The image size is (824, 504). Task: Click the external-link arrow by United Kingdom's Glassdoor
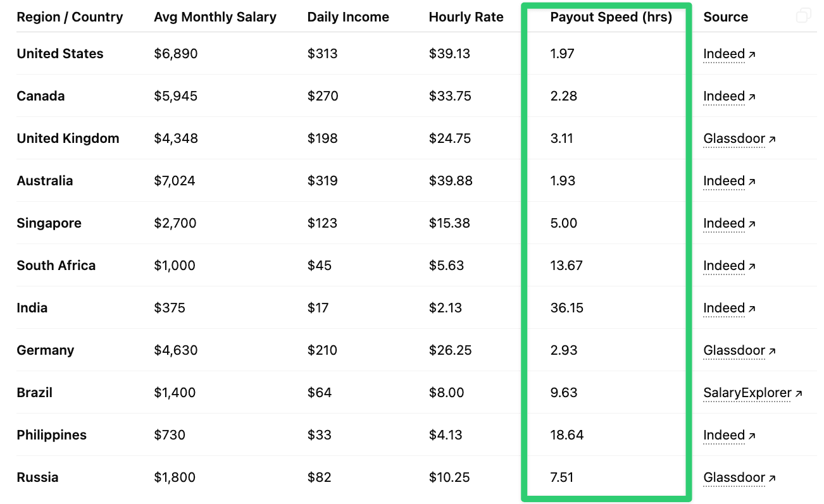click(x=771, y=139)
